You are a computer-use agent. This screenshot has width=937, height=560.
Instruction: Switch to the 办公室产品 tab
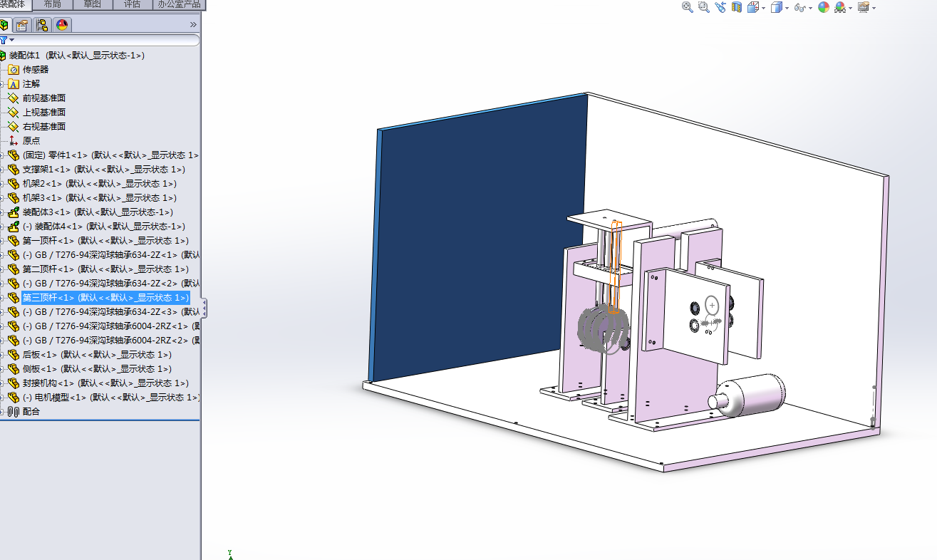(x=179, y=4)
